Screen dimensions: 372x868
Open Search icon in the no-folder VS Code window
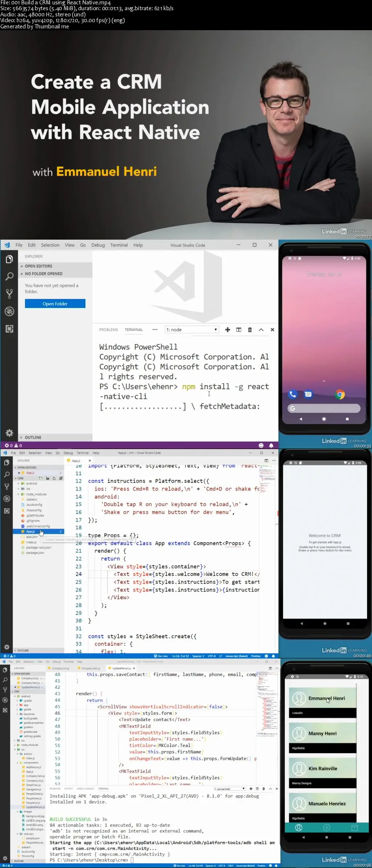click(x=9, y=277)
